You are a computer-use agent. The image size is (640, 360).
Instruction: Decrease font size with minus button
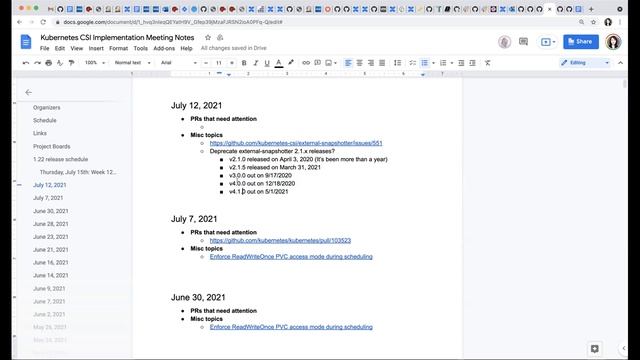206,63
